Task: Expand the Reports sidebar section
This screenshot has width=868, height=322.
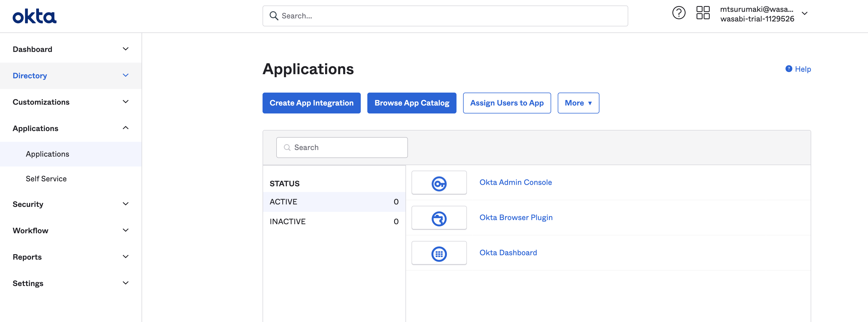Action: [x=125, y=257]
